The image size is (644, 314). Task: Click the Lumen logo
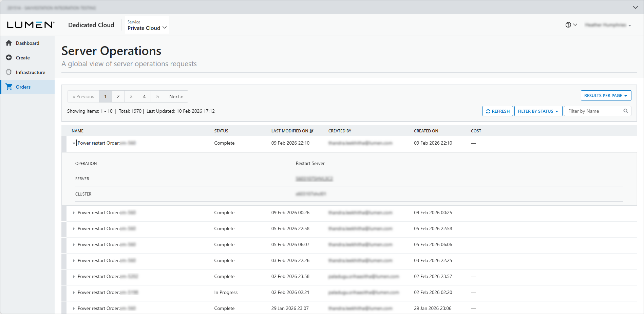click(x=31, y=25)
